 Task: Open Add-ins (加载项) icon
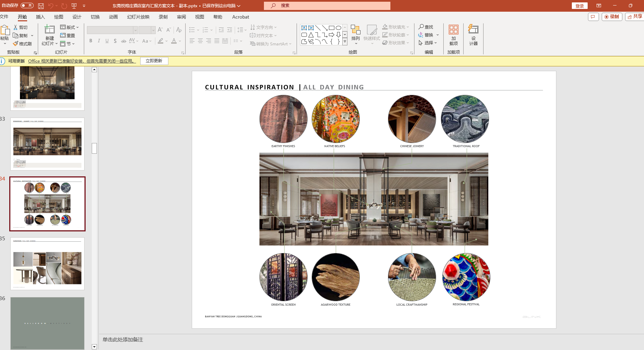tap(454, 30)
